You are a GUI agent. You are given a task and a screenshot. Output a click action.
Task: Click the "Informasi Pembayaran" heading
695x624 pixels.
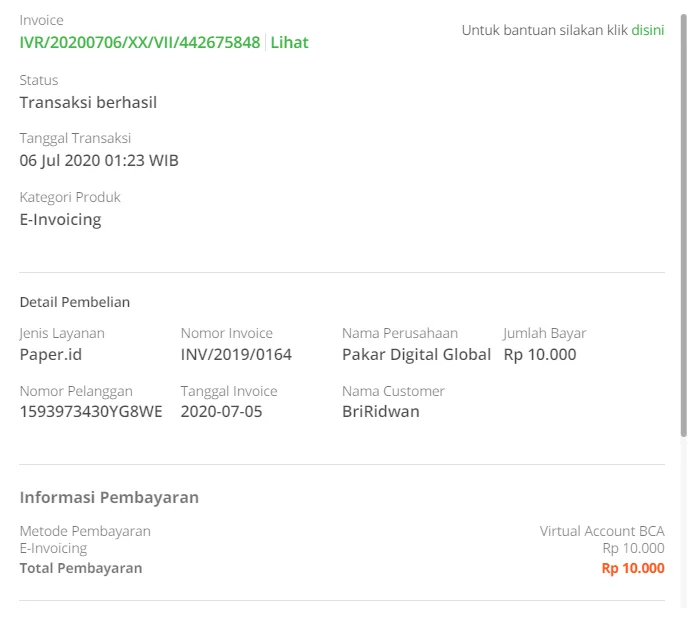(109, 497)
